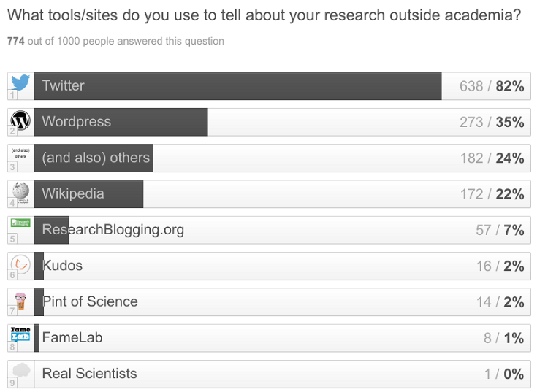Click the Twitter bird icon
The image size is (537, 392).
[21, 82]
